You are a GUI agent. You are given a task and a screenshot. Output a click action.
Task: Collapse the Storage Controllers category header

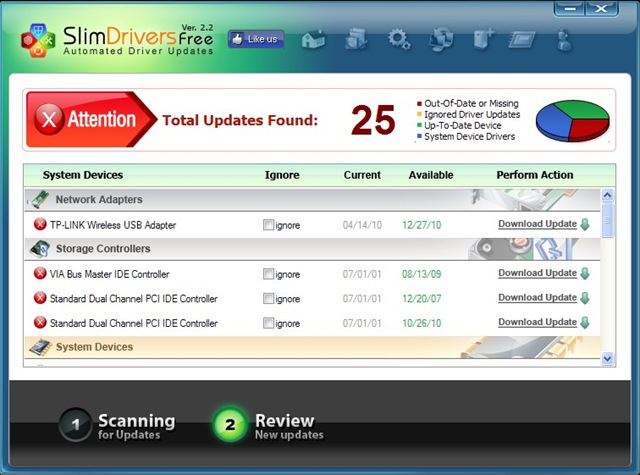click(x=312, y=249)
